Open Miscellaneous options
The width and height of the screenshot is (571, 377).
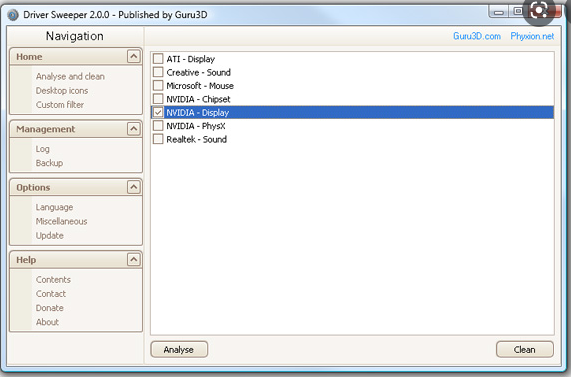coord(62,221)
